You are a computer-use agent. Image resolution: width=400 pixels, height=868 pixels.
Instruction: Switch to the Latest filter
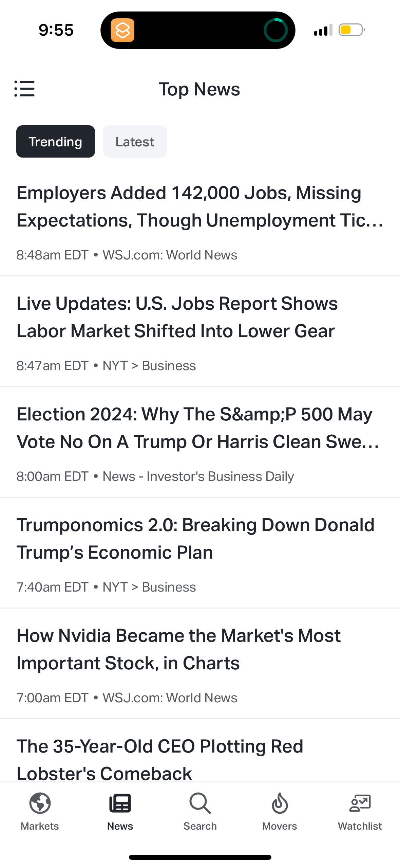(x=135, y=142)
